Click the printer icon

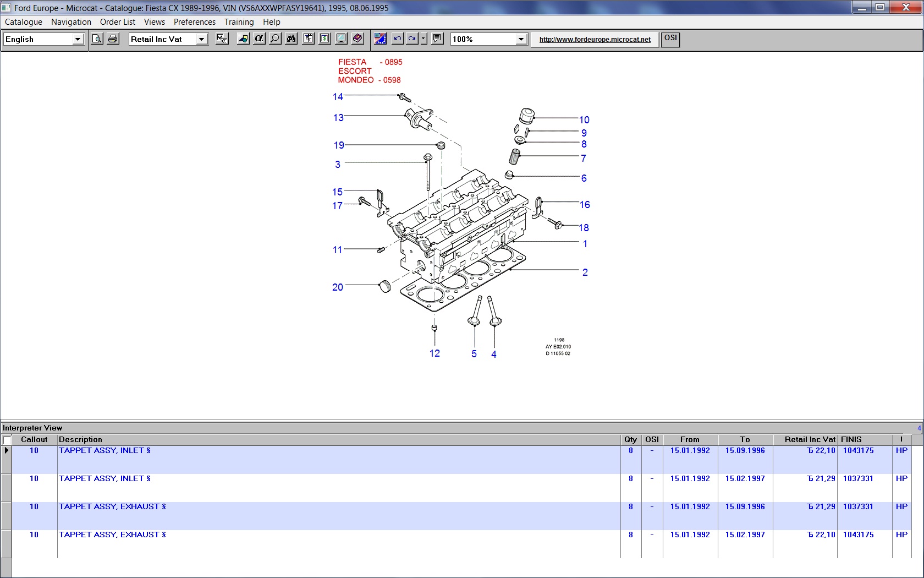(x=113, y=39)
